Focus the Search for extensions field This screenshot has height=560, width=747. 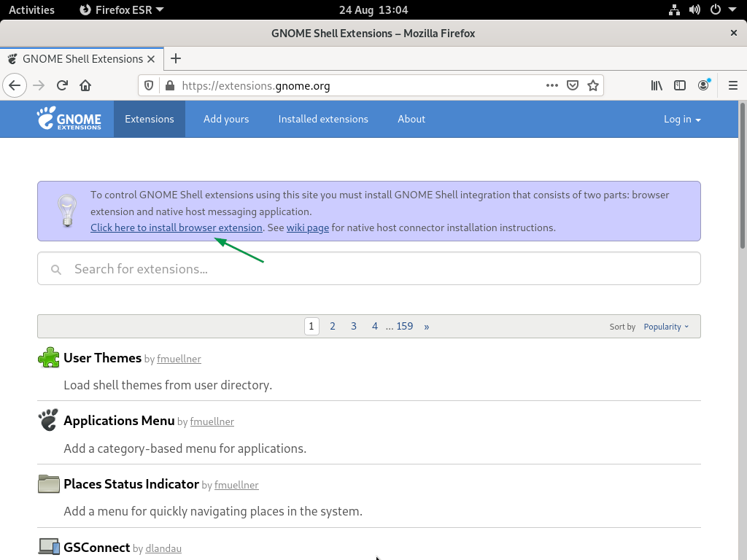tap(368, 268)
